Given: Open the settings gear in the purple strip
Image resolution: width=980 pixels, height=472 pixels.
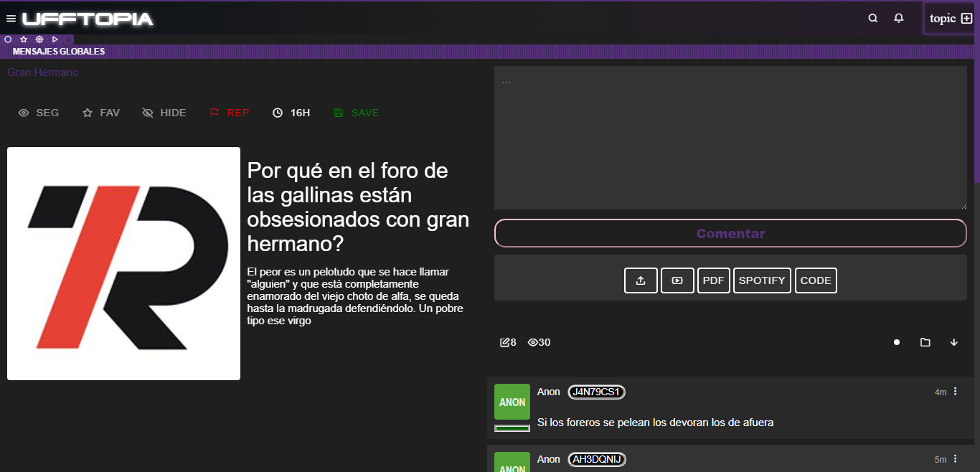Looking at the screenshot, I should point(39,39).
